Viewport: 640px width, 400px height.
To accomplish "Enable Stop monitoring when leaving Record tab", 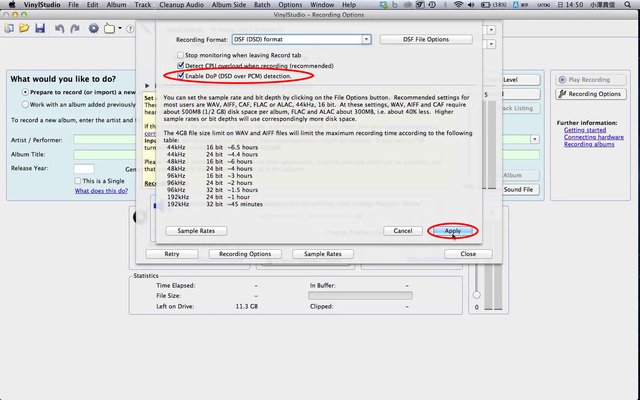I will pos(181,56).
